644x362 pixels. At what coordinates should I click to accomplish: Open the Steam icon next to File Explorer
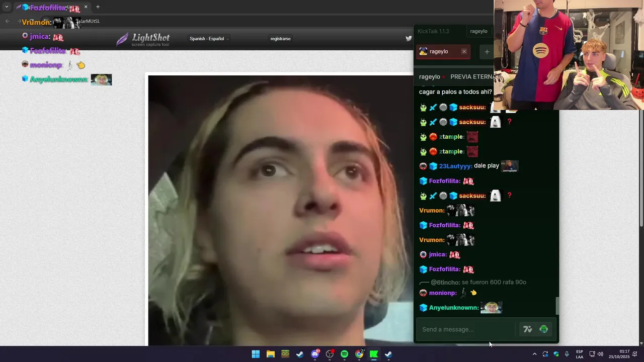tap(300, 354)
